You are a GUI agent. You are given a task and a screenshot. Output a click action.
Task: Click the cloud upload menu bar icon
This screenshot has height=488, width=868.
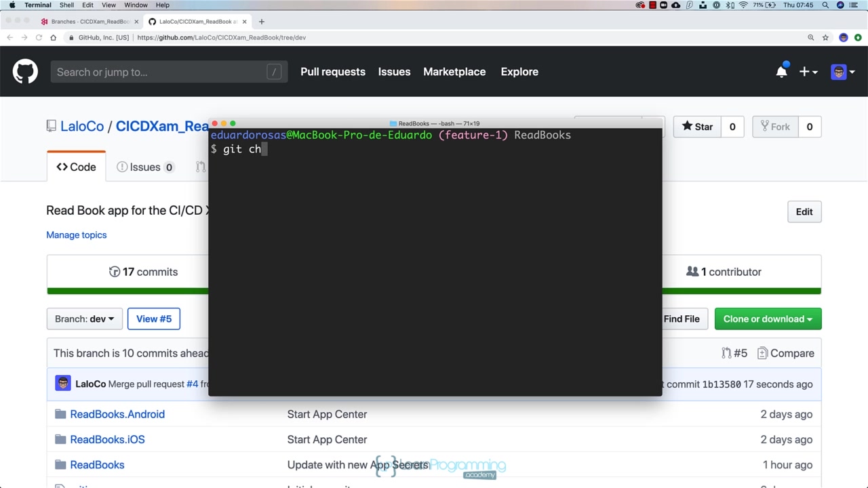(x=676, y=5)
